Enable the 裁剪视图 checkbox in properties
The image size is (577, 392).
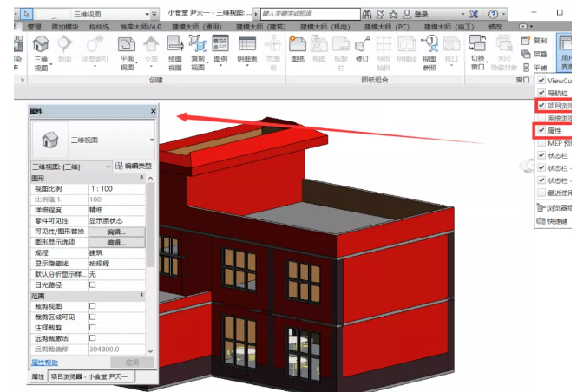click(x=93, y=306)
